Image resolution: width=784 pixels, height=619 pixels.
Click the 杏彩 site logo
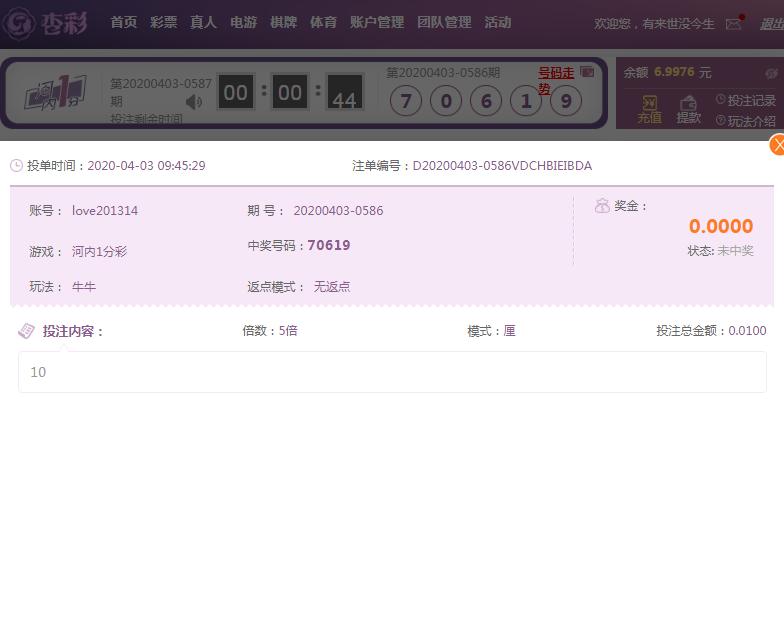[x=47, y=23]
